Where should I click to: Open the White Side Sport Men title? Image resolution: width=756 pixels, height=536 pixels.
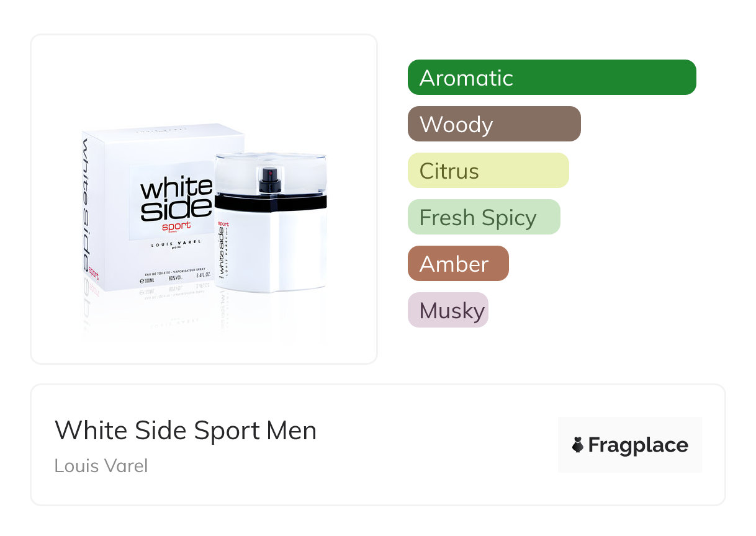click(186, 431)
